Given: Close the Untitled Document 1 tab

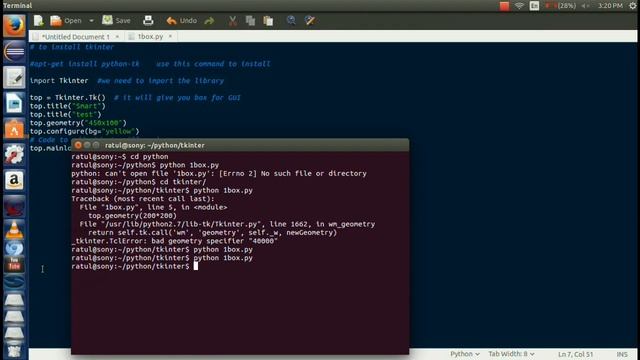Looking at the screenshot, I should (117, 37).
